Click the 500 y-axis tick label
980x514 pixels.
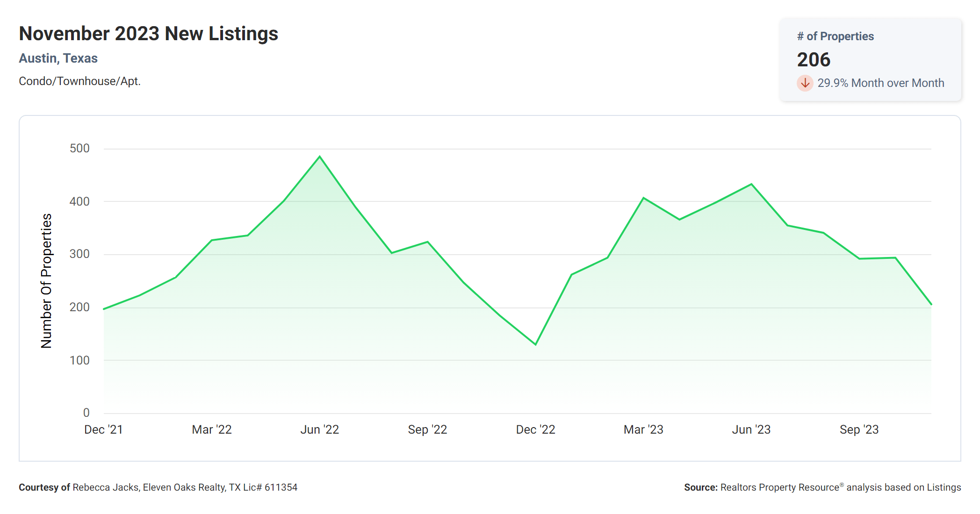pos(79,149)
